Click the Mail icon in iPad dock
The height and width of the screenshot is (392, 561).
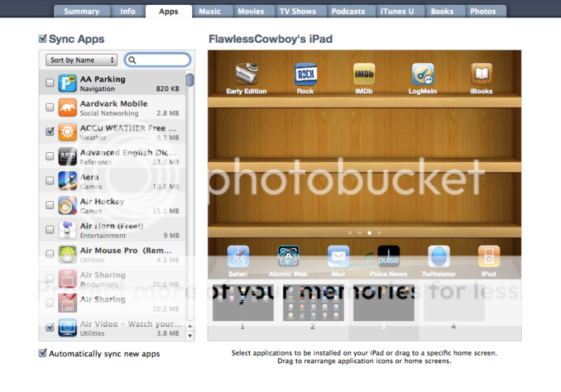point(338,256)
